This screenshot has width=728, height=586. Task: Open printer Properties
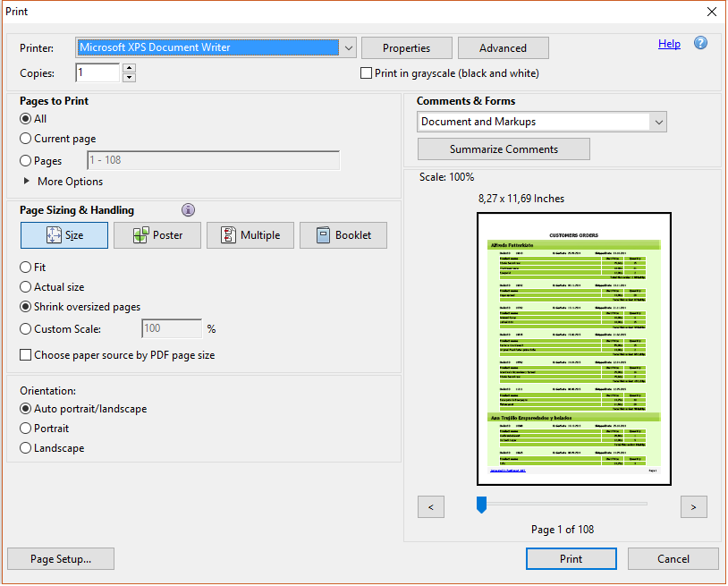pyautogui.click(x=406, y=48)
